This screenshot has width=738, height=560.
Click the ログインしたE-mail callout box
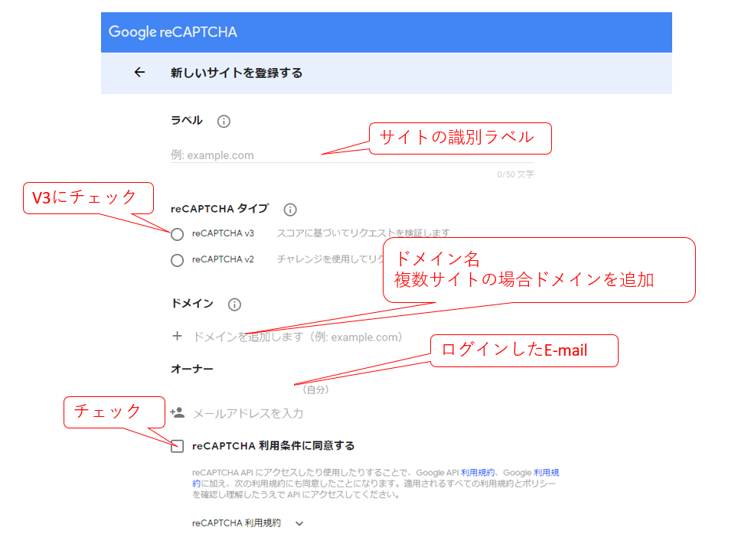coord(524,351)
